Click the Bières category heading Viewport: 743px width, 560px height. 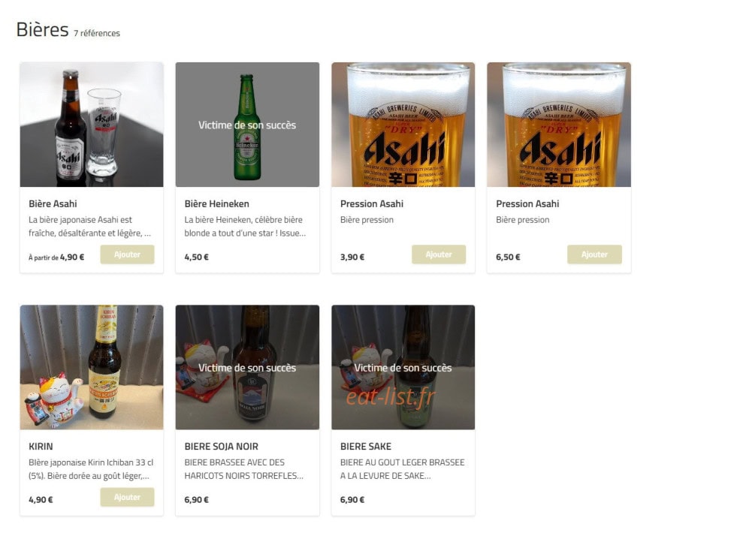pyautogui.click(x=42, y=29)
